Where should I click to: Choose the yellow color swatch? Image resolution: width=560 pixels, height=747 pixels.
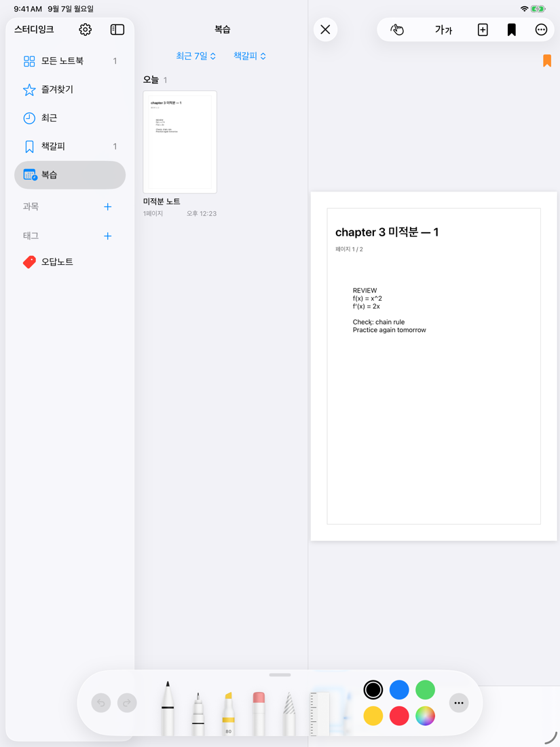[x=373, y=716]
